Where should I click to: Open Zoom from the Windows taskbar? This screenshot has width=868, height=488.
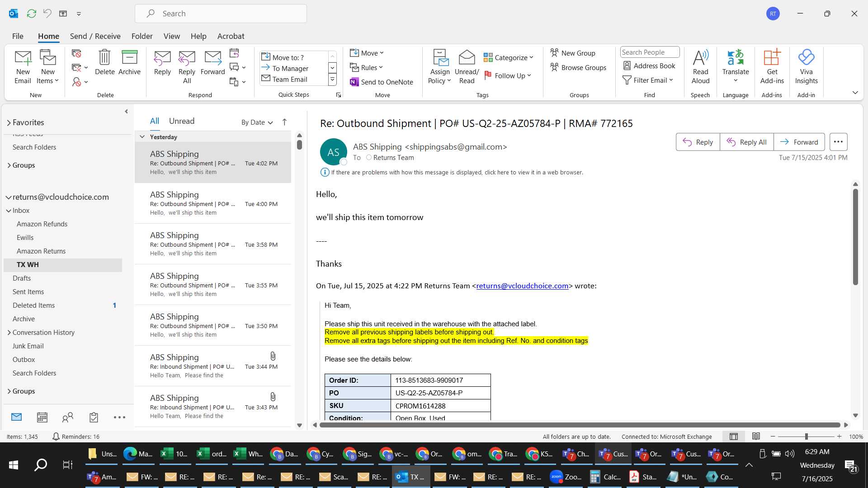pyautogui.click(x=565, y=477)
